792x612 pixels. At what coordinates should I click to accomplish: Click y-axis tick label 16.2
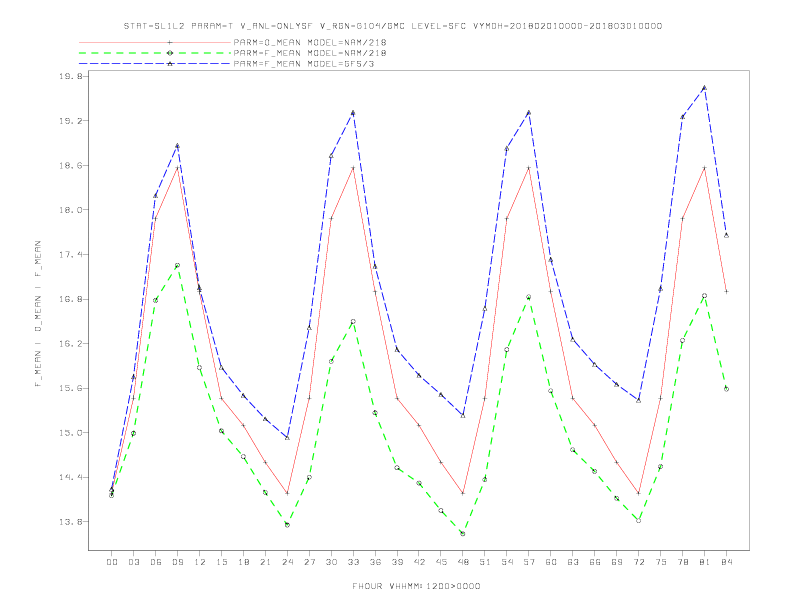70,343
